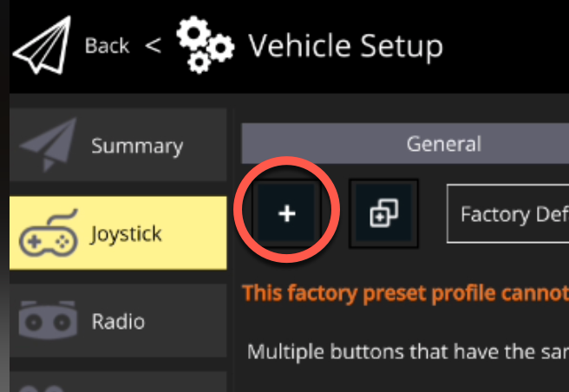The image size is (569, 392).
Task: Switch to the General section tab
Action: 405,143
